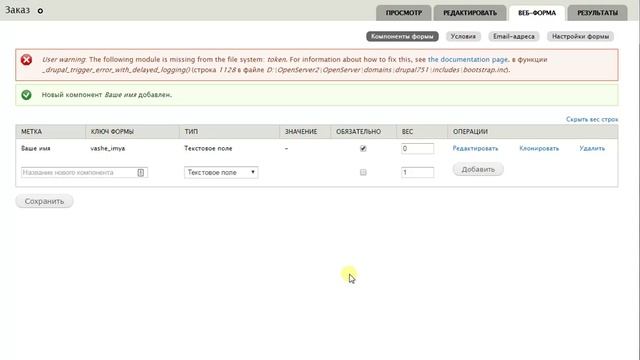Open Настройки формы sub-tab
Image resolution: width=640 pixels, height=360 pixels.
[x=580, y=36]
